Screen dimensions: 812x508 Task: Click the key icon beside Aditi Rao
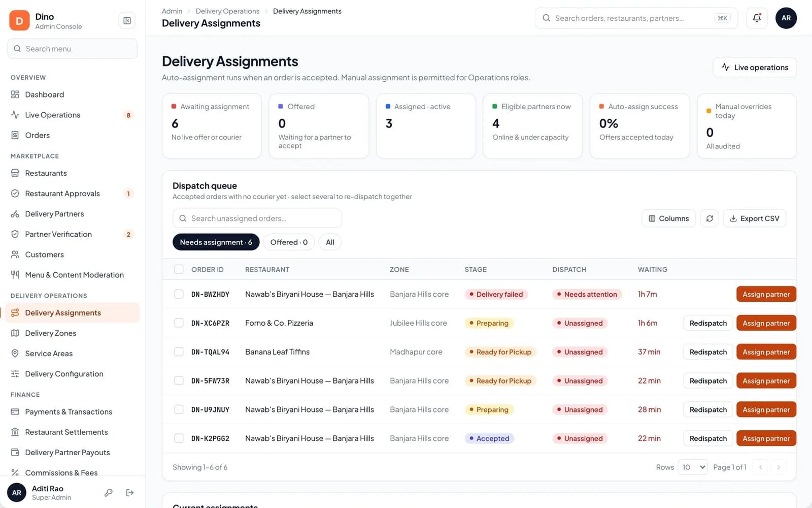(x=109, y=493)
